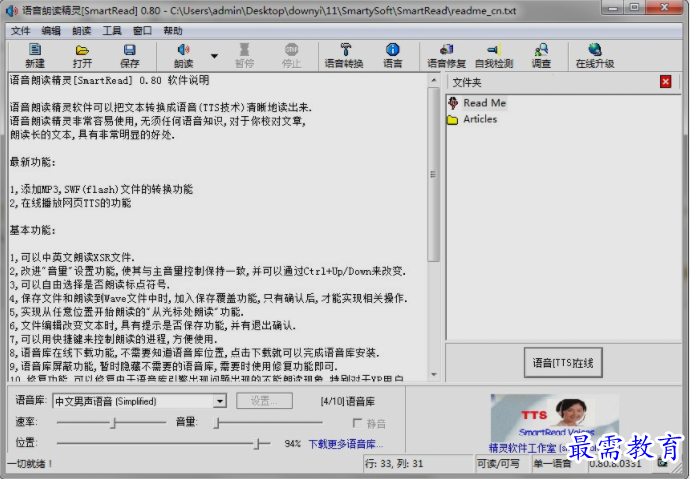Click the app speaker icon in title bar
This screenshot has width=690, height=479.
[12, 10]
